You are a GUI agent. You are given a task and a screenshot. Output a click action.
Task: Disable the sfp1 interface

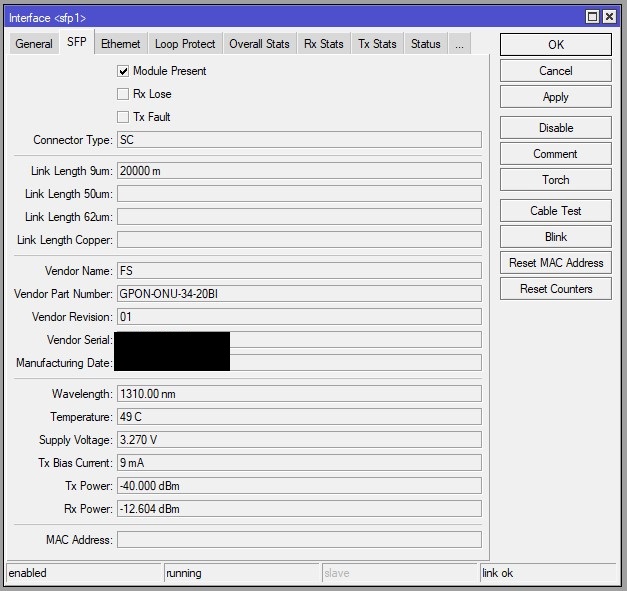(x=556, y=128)
